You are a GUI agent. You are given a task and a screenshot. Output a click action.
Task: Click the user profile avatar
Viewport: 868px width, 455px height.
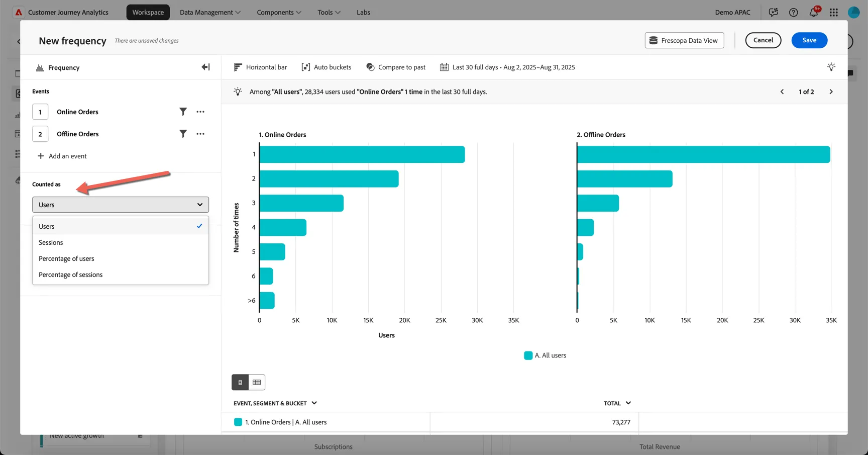[x=854, y=12]
